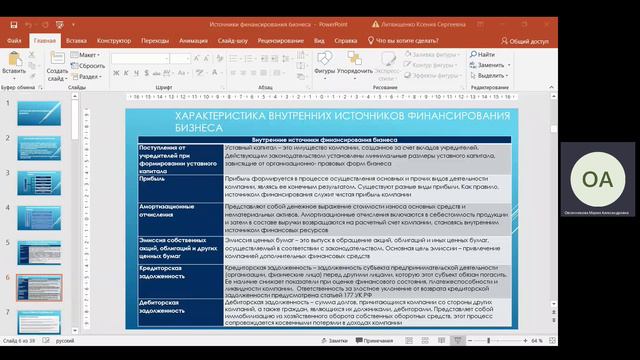Click the slide panel scroll down arrow

pos(75,331)
